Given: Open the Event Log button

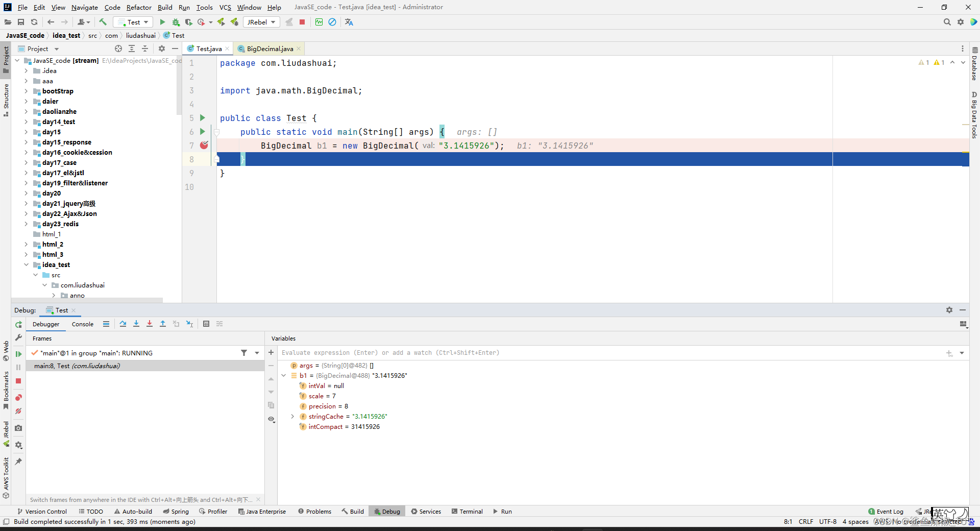Looking at the screenshot, I should coord(886,511).
